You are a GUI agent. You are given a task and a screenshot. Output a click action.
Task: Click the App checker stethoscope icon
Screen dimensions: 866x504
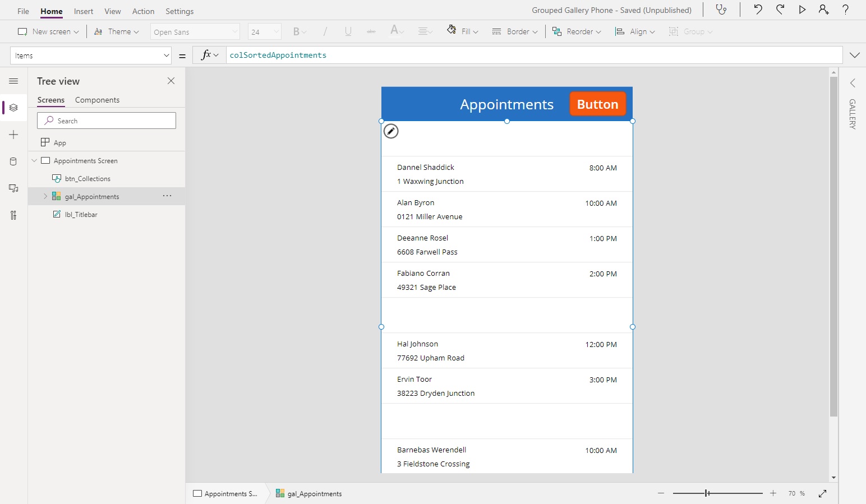point(721,10)
